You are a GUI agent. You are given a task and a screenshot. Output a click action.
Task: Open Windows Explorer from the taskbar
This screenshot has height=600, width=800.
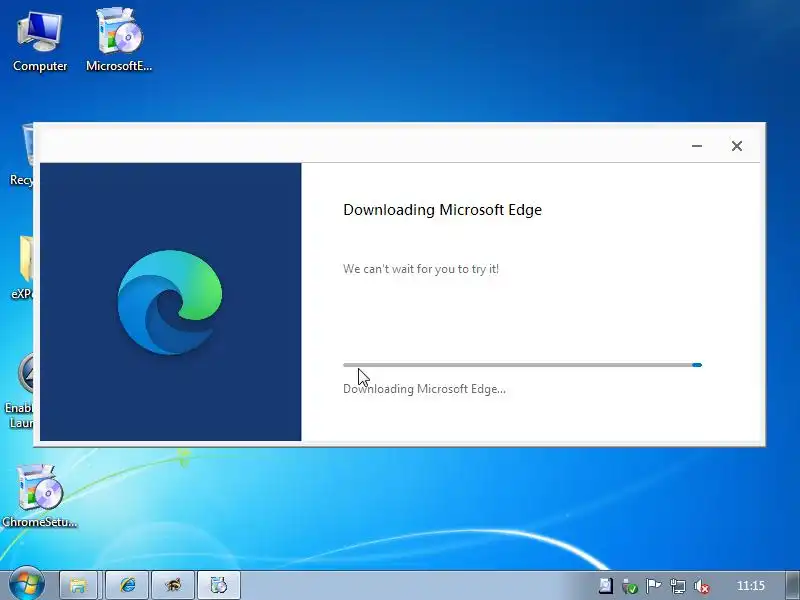79,585
